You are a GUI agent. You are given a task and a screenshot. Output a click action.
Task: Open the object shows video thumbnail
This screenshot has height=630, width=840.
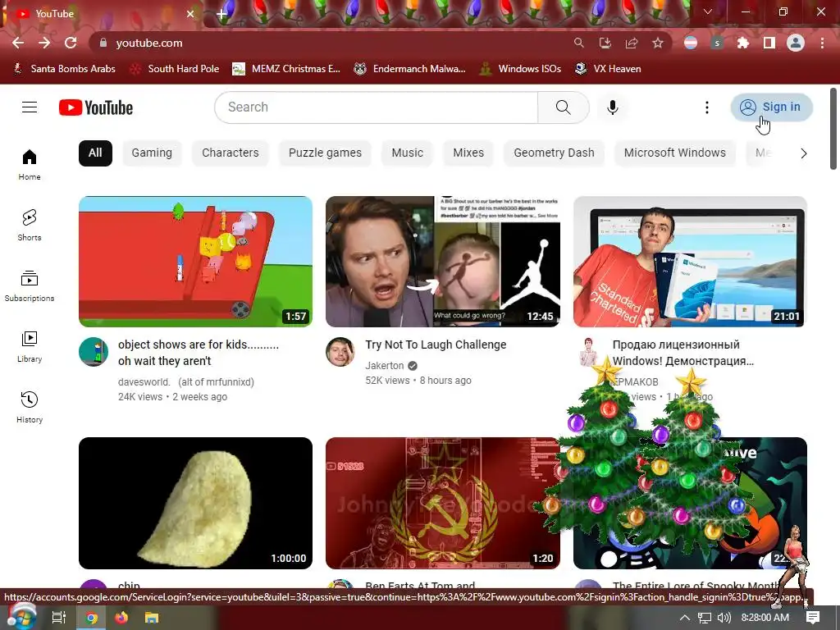195,262
